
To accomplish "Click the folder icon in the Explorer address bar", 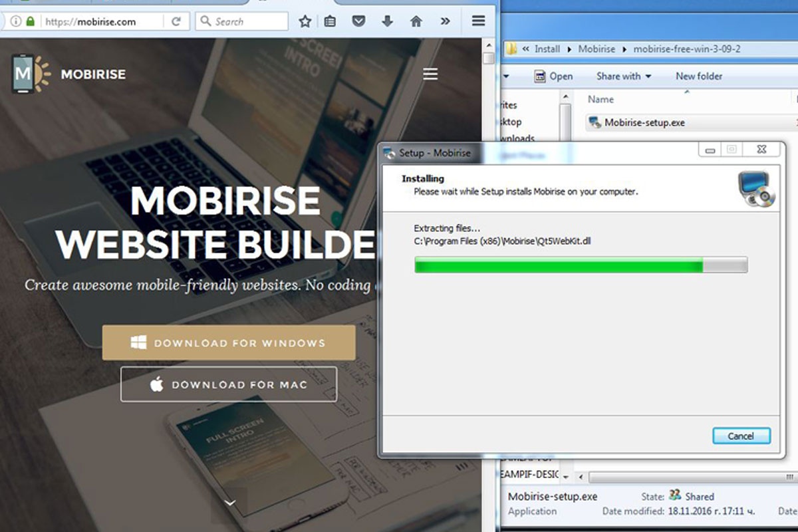I will pos(511,49).
